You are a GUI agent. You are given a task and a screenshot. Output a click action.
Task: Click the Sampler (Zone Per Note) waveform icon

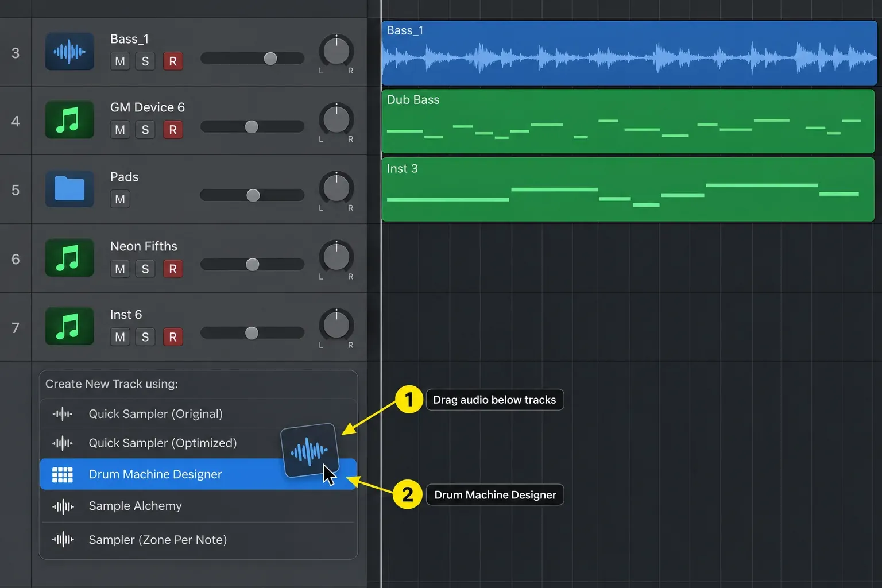coord(63,539)
